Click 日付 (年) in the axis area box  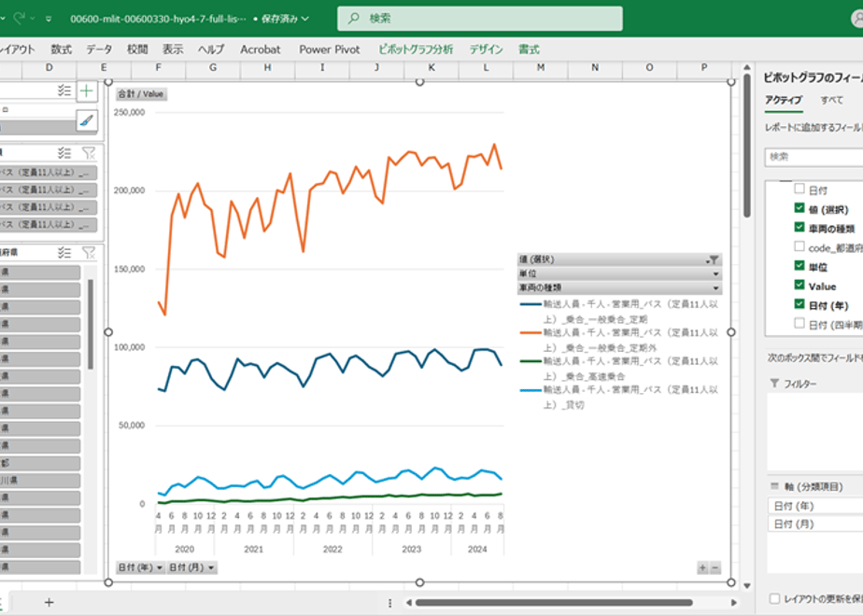(x=815, y=506)
